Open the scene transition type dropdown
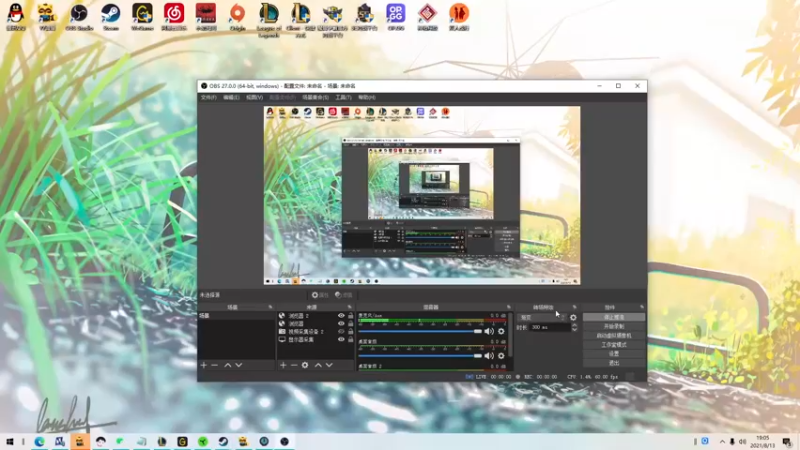 (542, 317)
